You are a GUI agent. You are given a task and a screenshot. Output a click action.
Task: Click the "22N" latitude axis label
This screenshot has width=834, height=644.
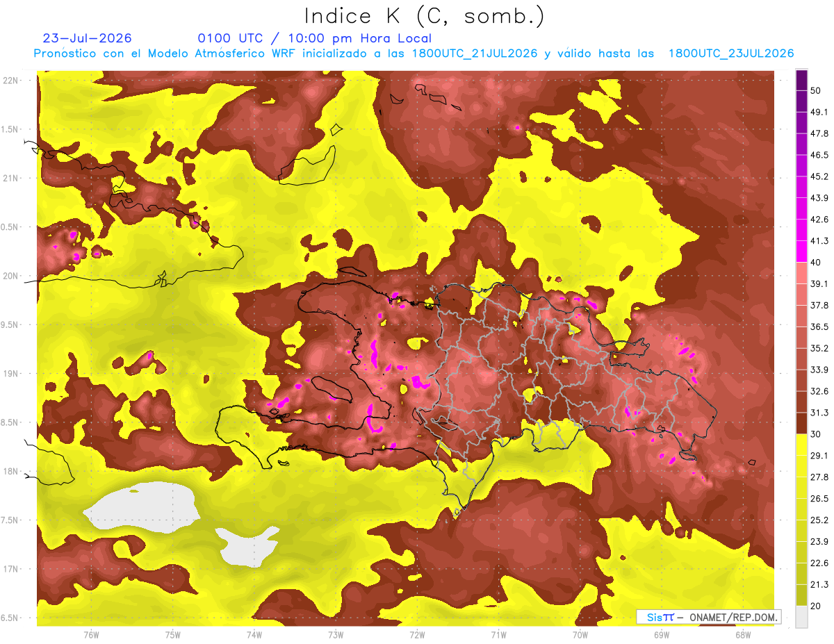(x=10, y=81)
